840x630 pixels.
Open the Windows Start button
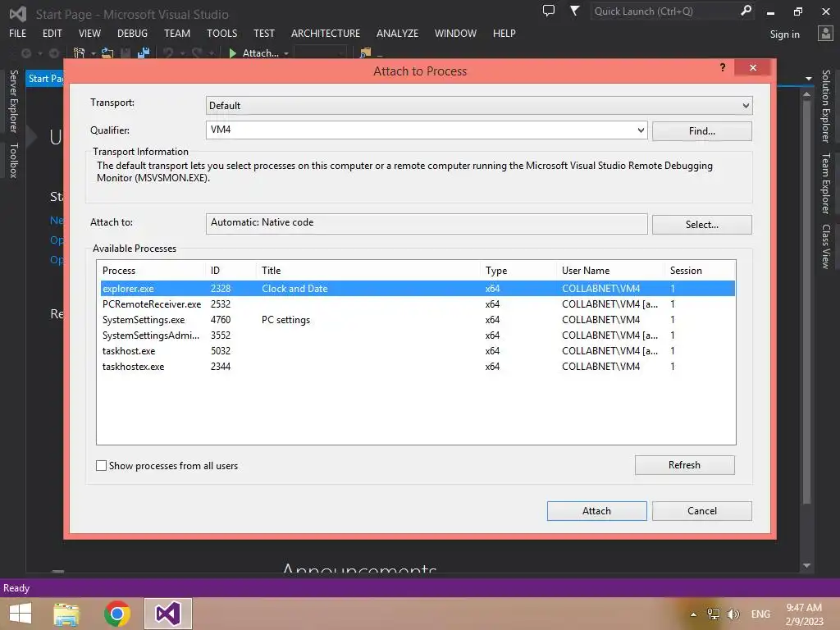click(x=21, y=614)
